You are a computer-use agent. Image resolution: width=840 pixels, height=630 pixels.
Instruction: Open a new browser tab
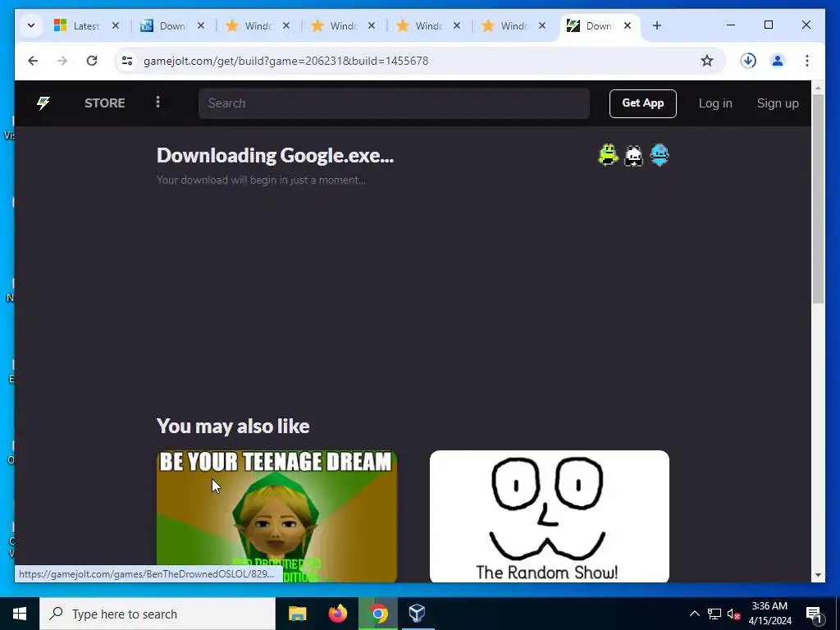(x=657, y=25)
